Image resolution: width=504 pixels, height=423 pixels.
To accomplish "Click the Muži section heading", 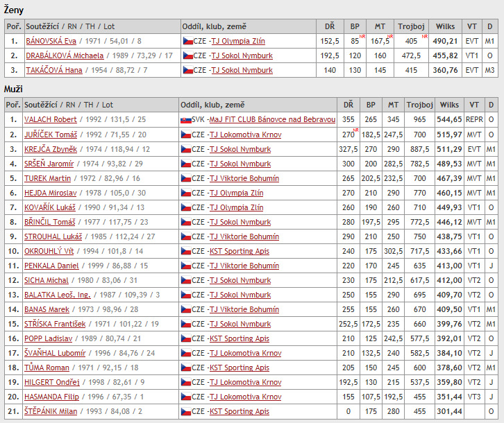I will (13, 89).
